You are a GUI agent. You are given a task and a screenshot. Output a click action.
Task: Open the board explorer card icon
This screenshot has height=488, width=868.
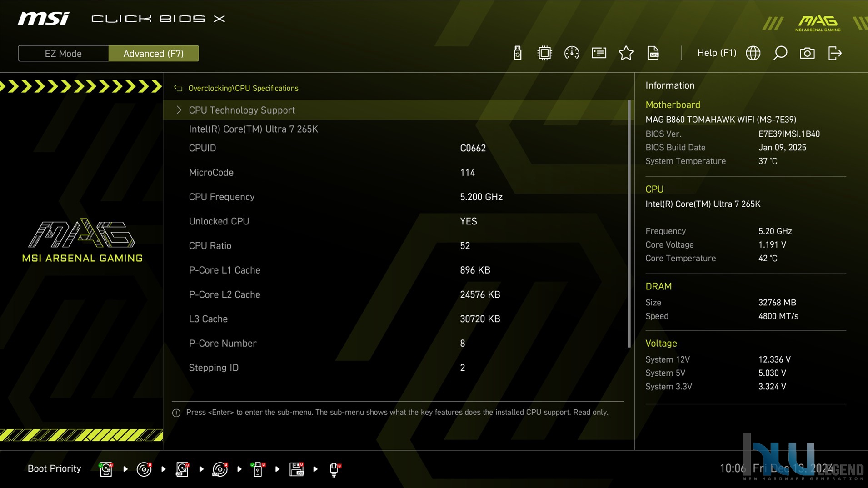[599, 53]
